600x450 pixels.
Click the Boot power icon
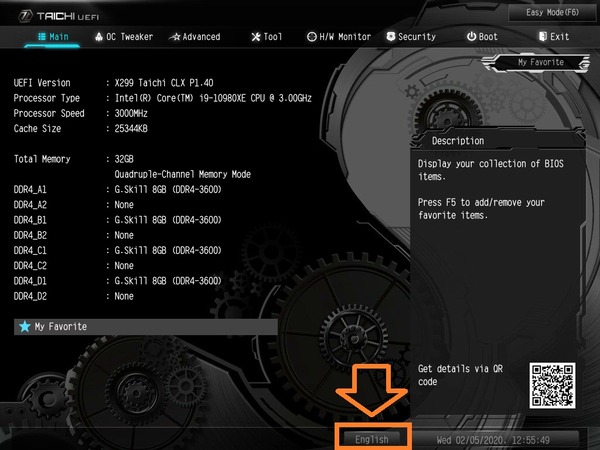click(x=471, y=36)
